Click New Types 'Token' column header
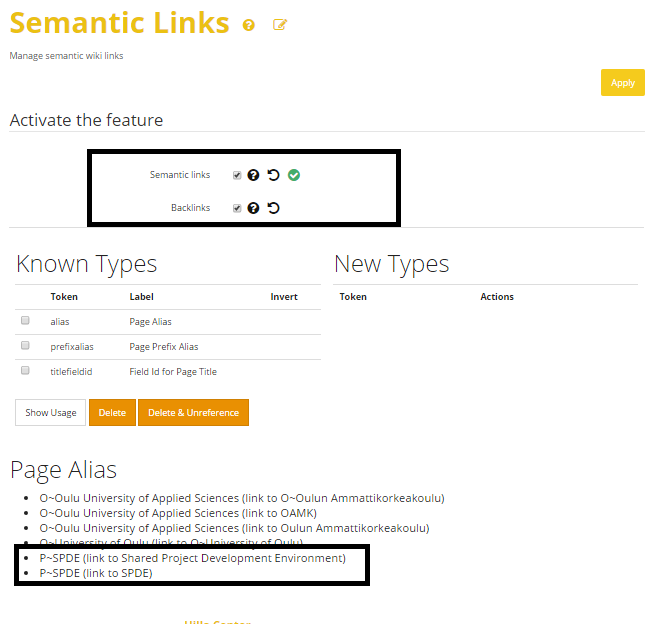Viewport: 664px width, 624px height. pyautogui.click(x=353, y=297)
